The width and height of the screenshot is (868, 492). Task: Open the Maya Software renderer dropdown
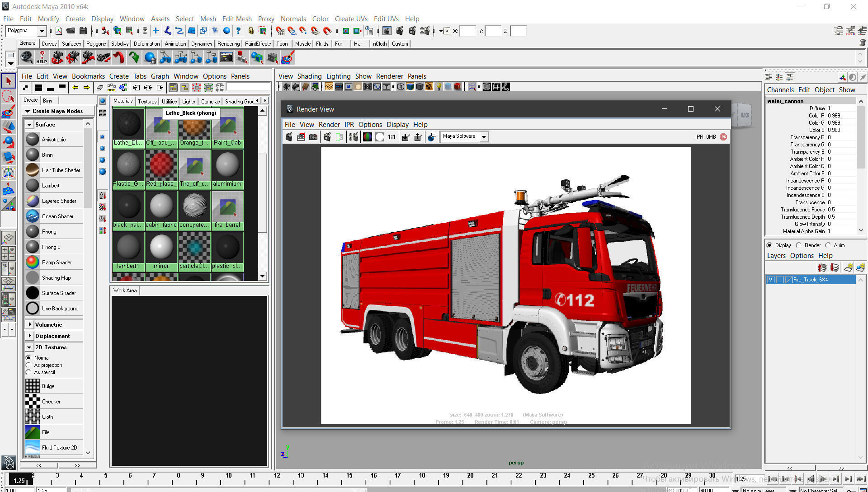(x=484, y=136)
